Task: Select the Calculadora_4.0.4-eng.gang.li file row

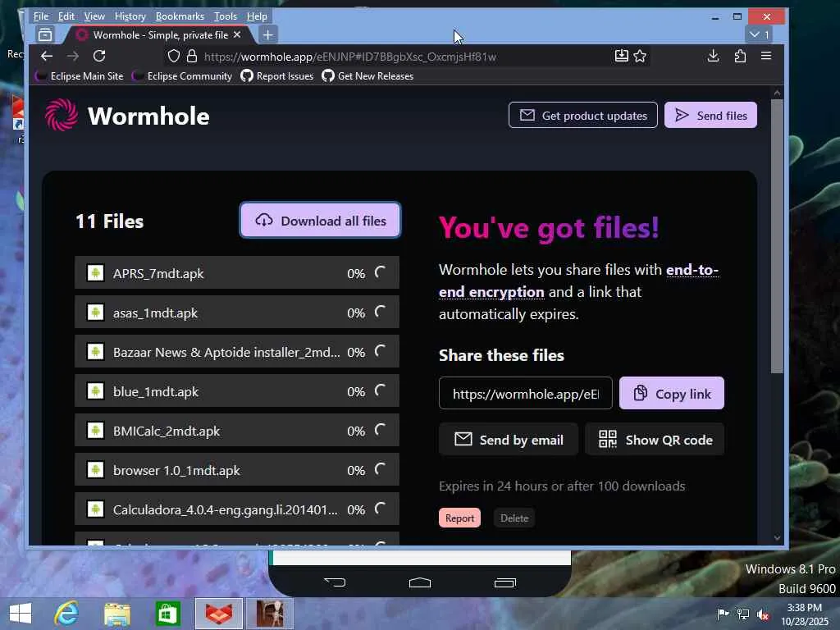Action: coord(237,509)
